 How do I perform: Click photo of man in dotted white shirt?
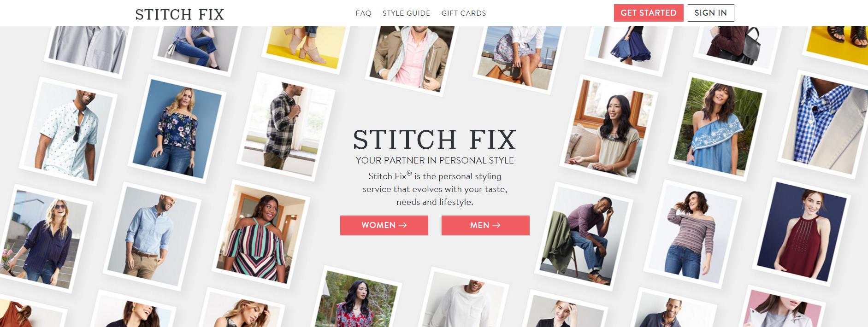click(x=69, y=130)
